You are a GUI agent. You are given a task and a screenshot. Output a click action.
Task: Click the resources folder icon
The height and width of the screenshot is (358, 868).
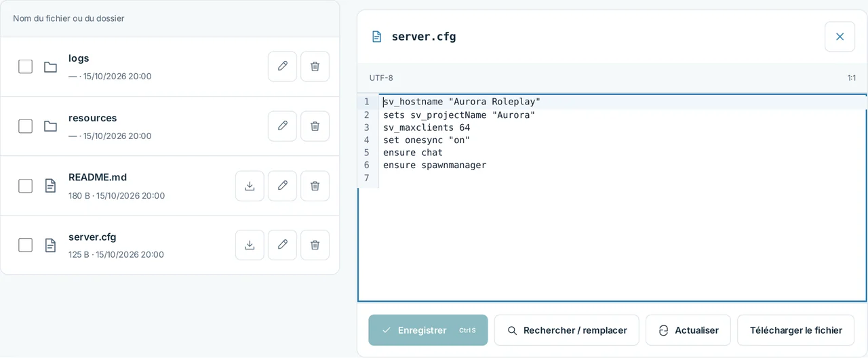50,126
